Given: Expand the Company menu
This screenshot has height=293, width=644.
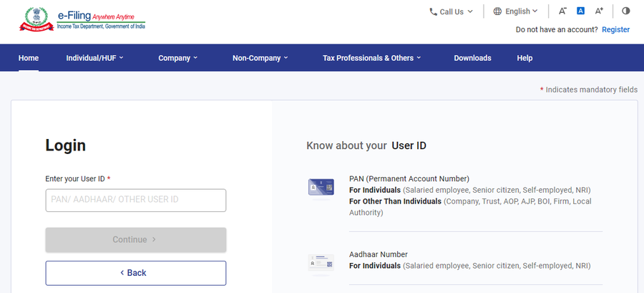Looking at the screenshot, I should click(x=178, y=58).
